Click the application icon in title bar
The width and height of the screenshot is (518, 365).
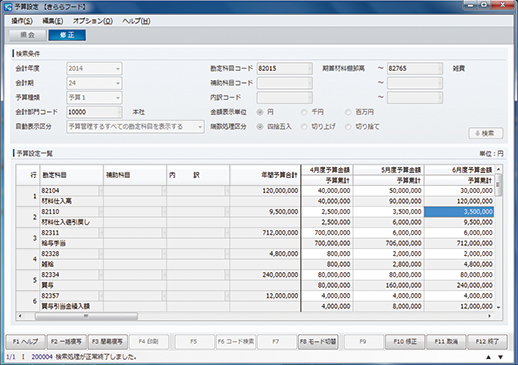tap(7, 7)
